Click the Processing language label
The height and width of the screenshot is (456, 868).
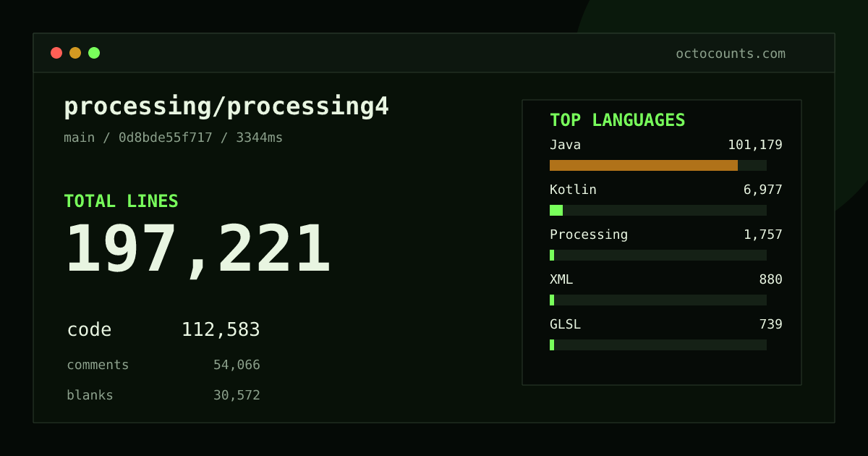[589, 235]
